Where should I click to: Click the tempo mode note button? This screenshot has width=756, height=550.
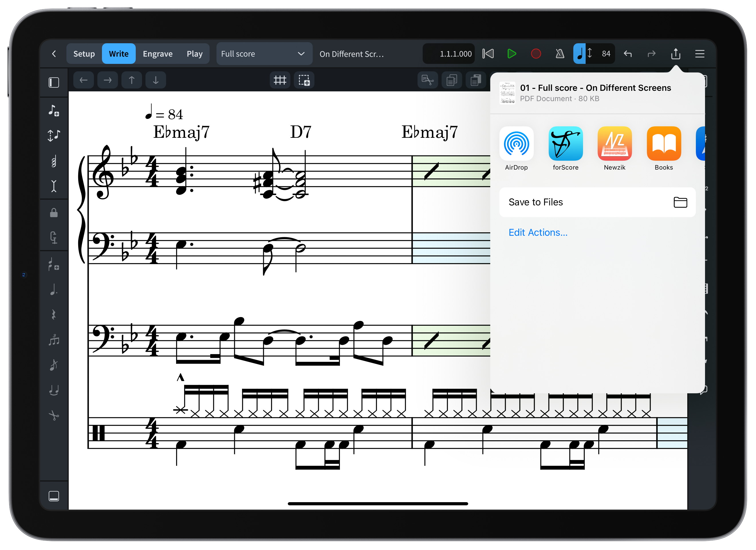pos(579,54)
